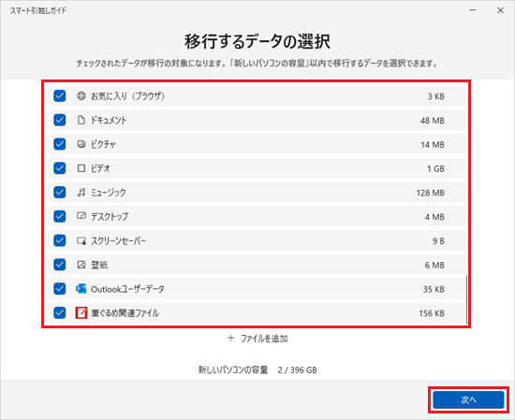Uncheck the Outlookユーザーデータ checkbox
This screenshot has width=515, height=420.
tap(59, 289)
